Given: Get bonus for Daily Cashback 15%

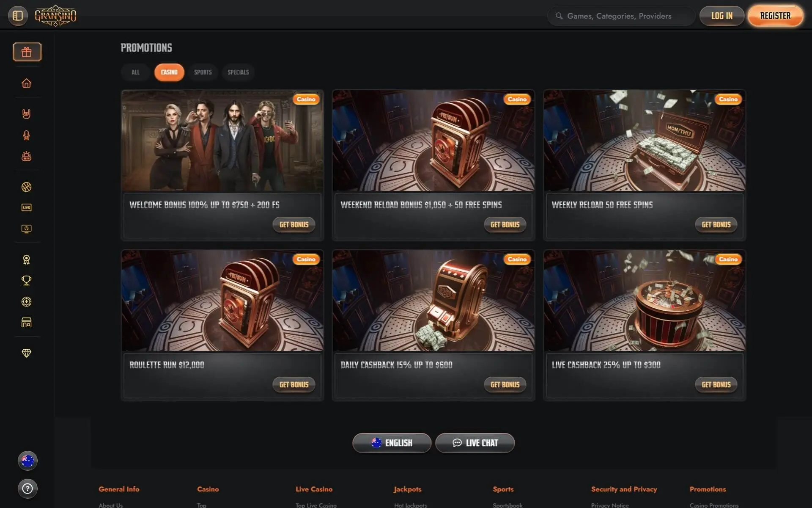Looking at the screenshot, I should coord(505,385).
